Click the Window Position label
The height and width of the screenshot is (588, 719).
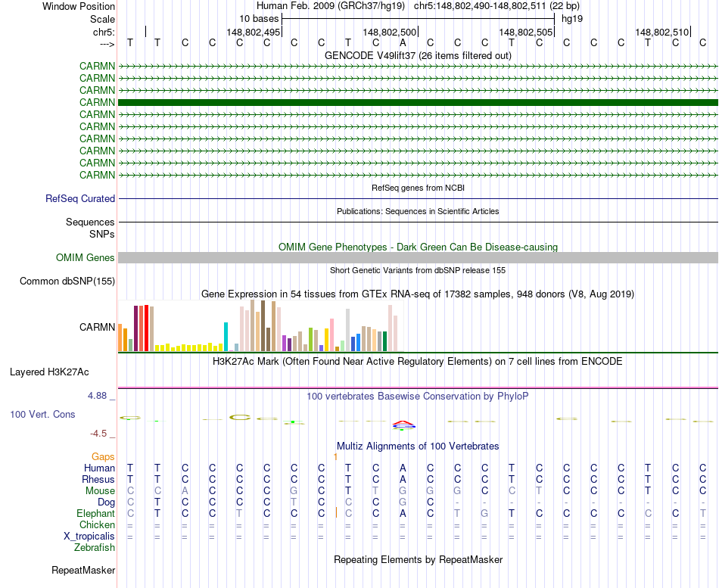[79, 6]
